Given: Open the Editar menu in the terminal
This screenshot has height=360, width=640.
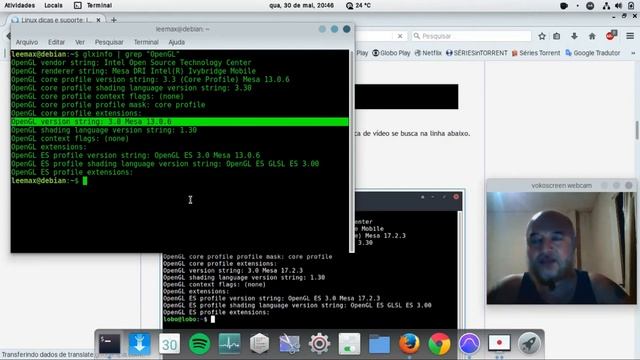Looking at the screenshot, I should click(56, 42).
